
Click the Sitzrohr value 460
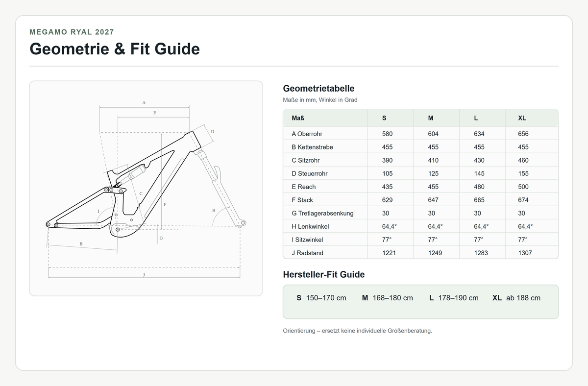pyautogui.click(x=523, y=160)
